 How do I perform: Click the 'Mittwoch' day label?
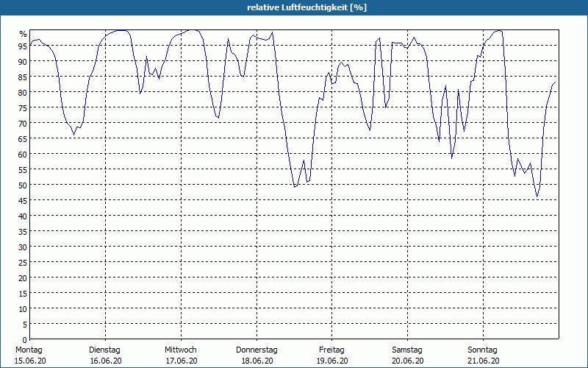tap(181, 350)
